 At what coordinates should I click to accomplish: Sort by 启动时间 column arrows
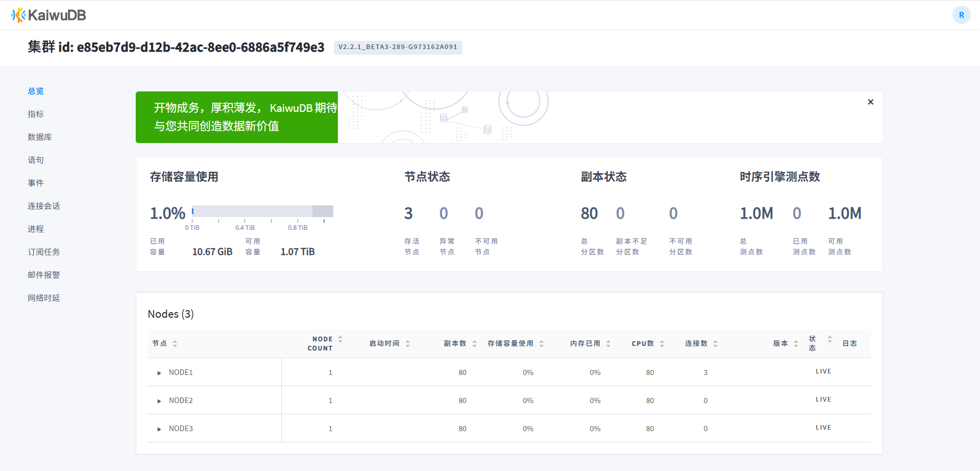point(407,344)
